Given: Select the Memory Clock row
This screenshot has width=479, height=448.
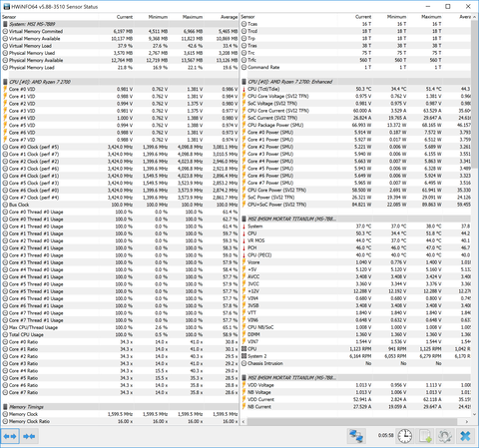Looking at the screenshot, I should 120,414.
